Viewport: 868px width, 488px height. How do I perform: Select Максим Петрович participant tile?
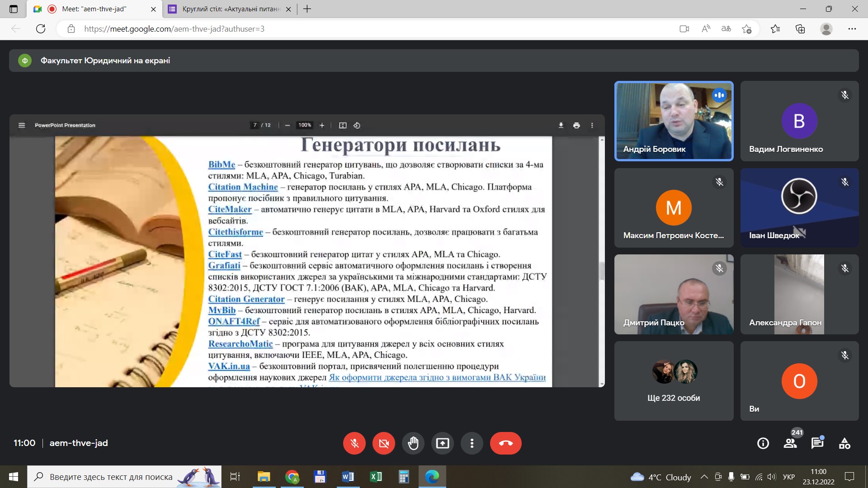pos(674,207)
